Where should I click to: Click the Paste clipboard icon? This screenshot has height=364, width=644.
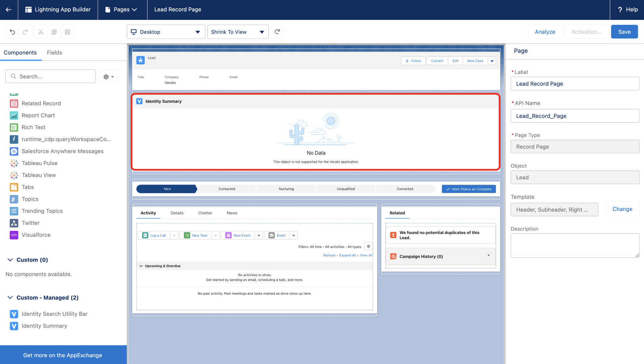67,32
